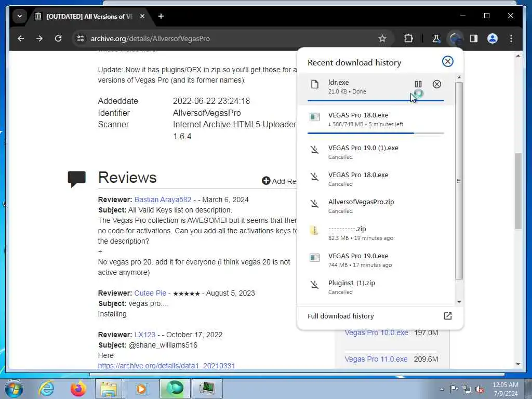532x399 pixels.
Task: Select cancelled VEGAS Pro 19.0 (1).exe entry
Action: point(376,152)
